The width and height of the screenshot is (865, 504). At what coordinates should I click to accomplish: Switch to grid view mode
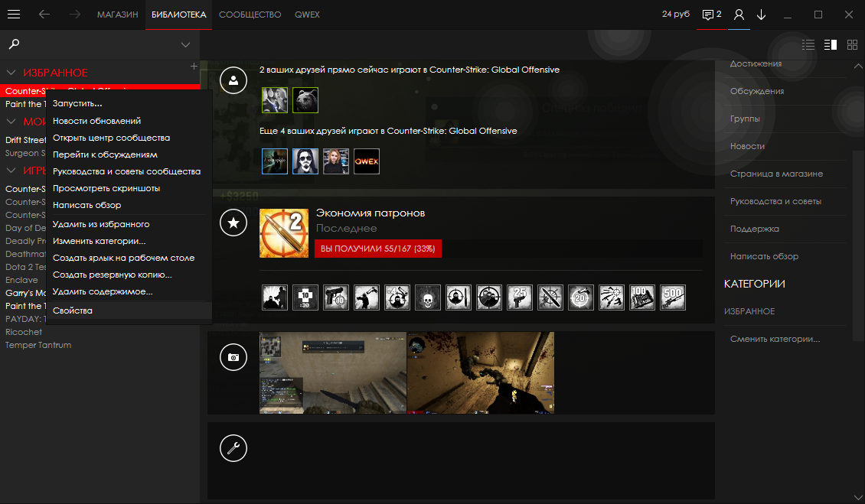pyautogui.click(x=852, y=44)
